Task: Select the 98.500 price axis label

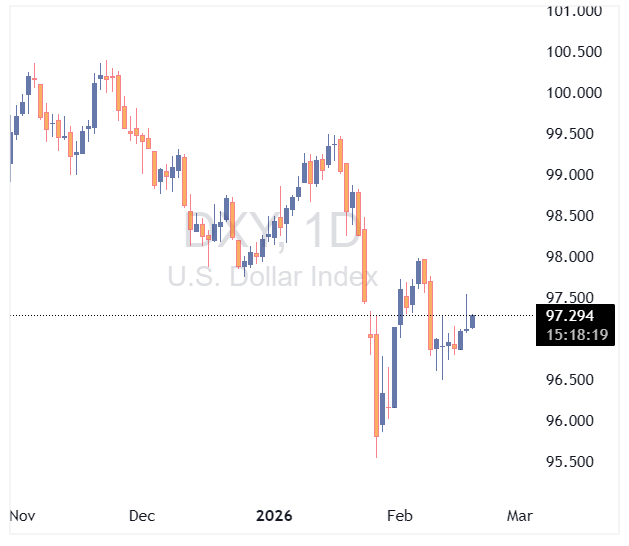Action: pos(574,216)
